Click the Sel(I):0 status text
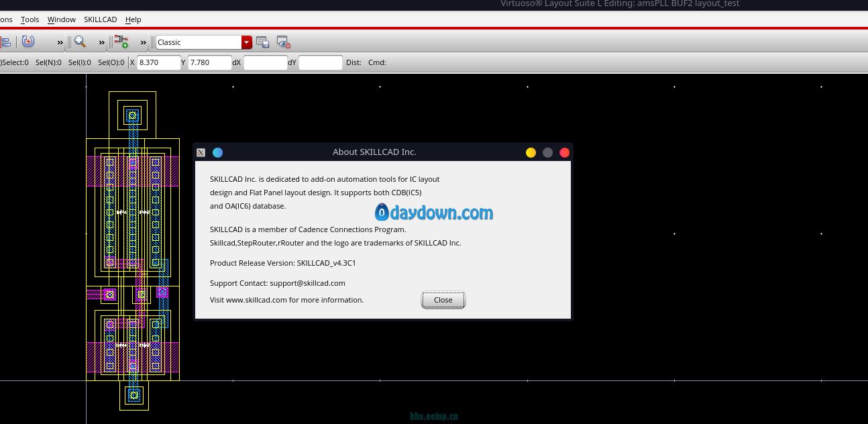868x424 pixels. point(79,62)
